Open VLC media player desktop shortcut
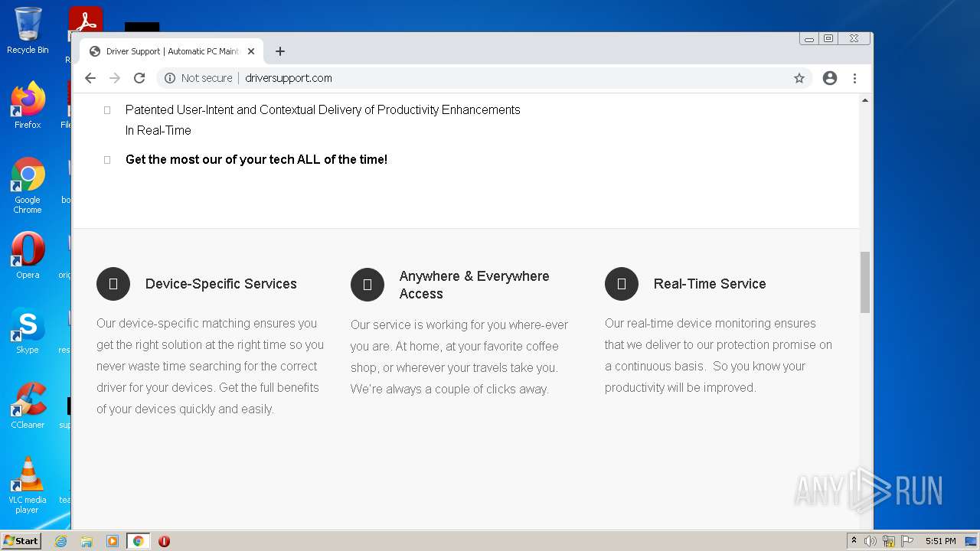 point(28,485)
